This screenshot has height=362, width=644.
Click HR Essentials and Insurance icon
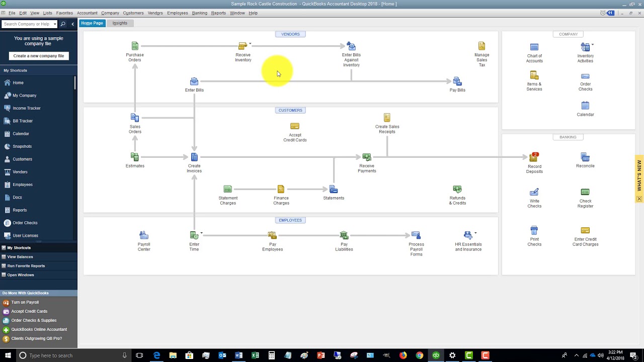click(x=468, y=235)
